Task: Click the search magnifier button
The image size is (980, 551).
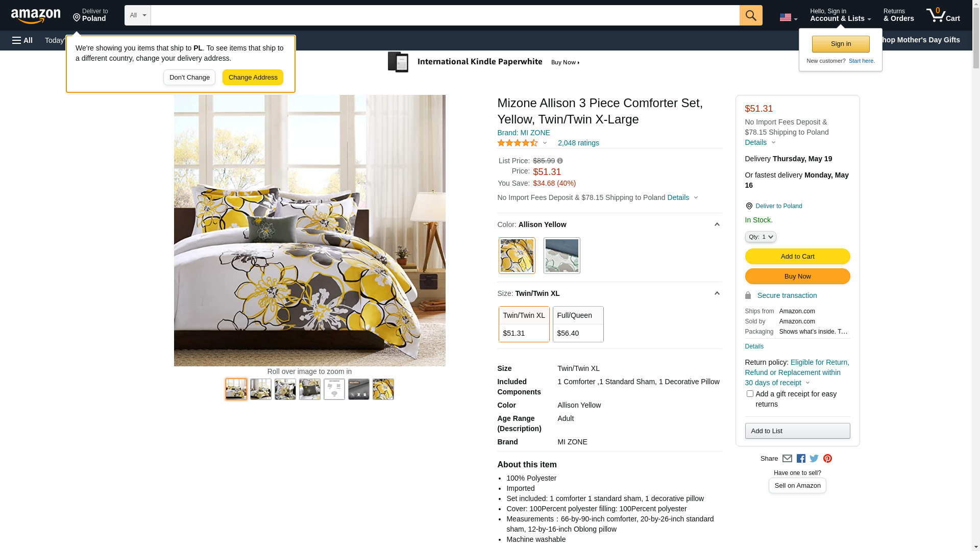Action: pyautogui.click(x=750, y=15)
